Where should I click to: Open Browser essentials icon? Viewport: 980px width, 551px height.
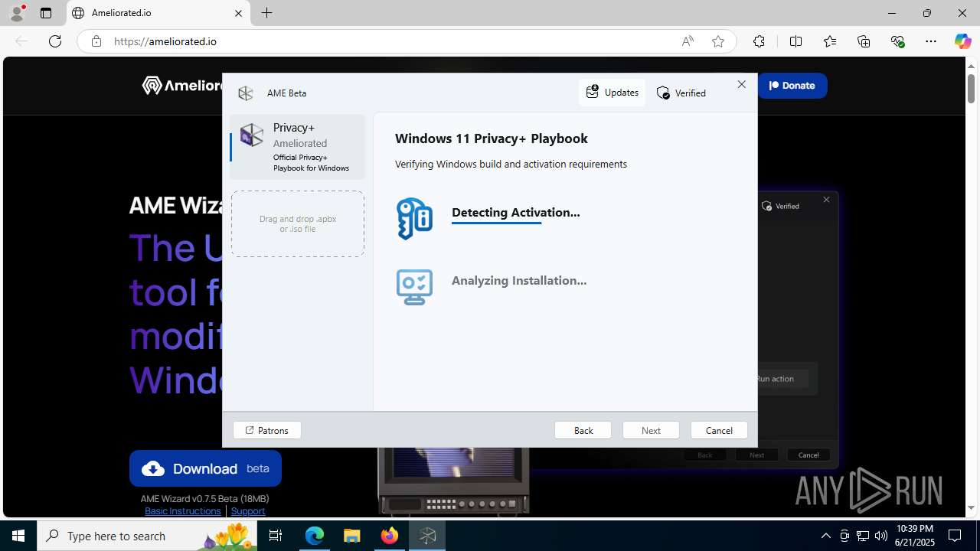point(897,41)
